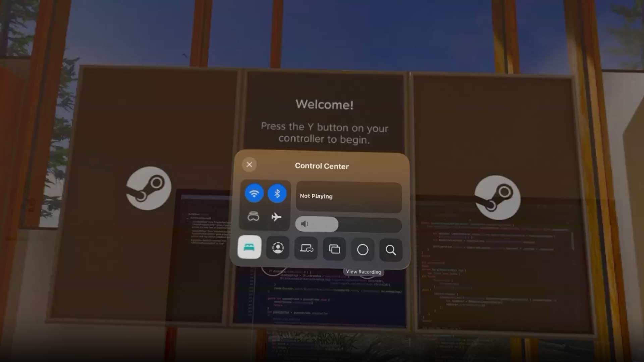
Task: Close the Control Center panel
Action: (x=249, y=165)
